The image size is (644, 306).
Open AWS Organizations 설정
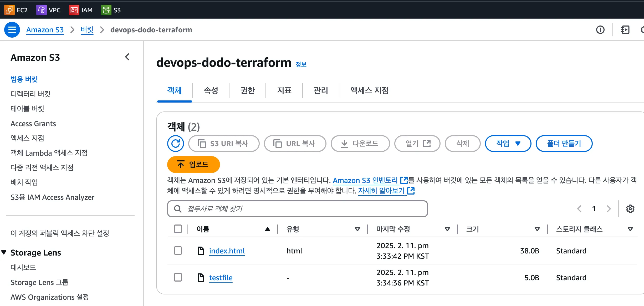tap(50, 297)
